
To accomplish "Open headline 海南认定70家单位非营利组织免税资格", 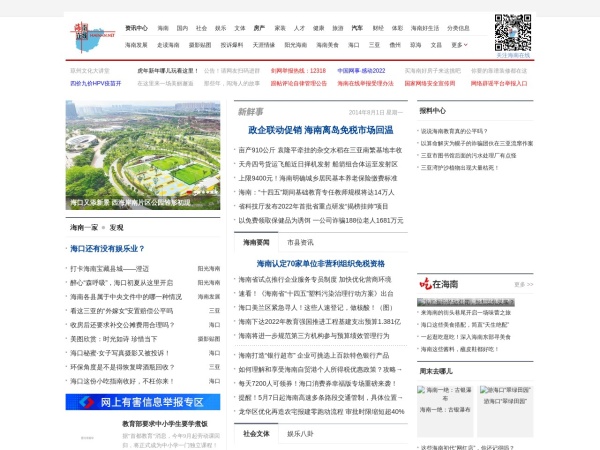I will coord(321,264).
